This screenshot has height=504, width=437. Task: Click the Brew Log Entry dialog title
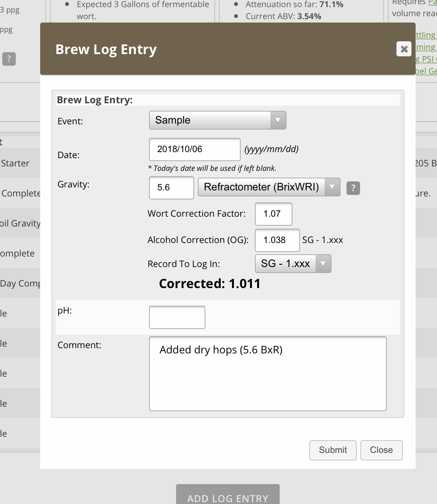[x=106, y=49]
